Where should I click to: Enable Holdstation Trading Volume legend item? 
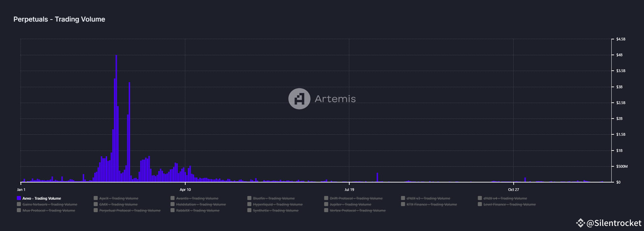(x=198, y=204)
